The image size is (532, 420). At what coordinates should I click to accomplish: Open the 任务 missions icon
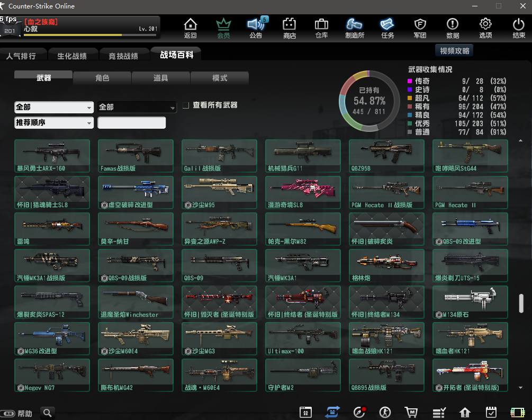pos(387,28)
